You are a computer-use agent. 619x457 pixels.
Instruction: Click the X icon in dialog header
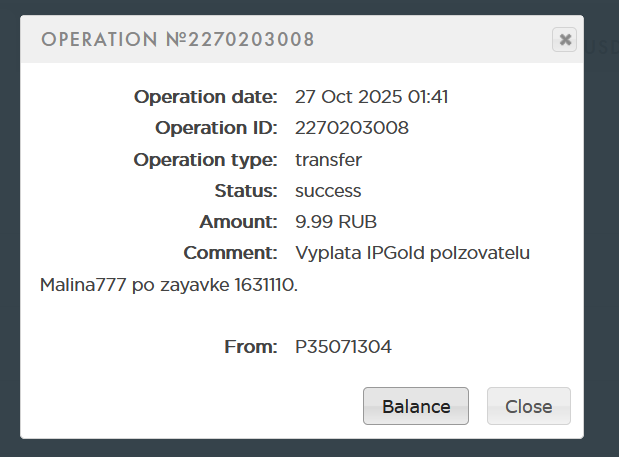[x=565, y=40]
